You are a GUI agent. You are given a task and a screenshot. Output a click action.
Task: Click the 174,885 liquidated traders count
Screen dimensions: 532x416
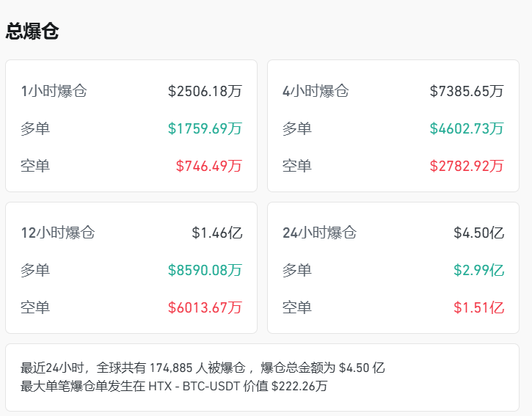pos(175,368)
